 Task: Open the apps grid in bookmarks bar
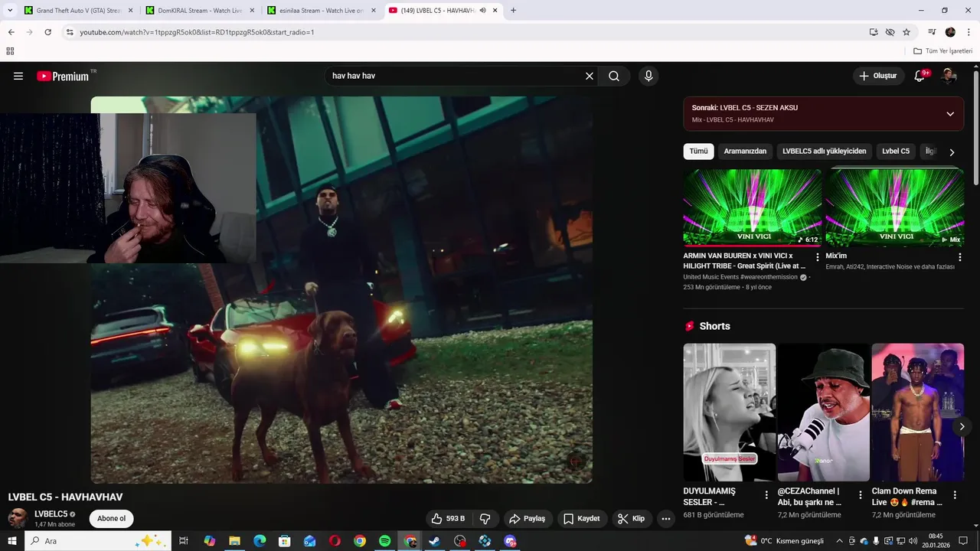click(10, 51)
